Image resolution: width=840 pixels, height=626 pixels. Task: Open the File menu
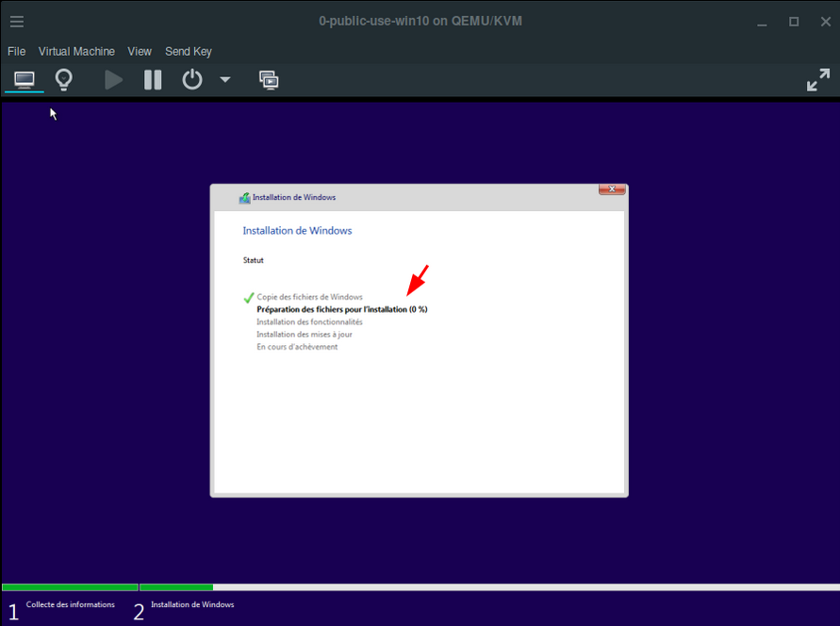[x=17, y=52]
